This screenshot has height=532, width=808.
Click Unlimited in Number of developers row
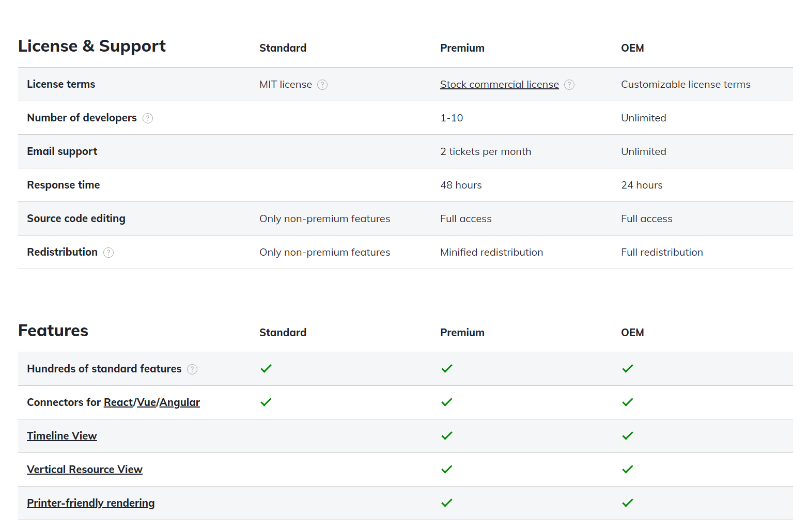pyautogui.click(x=644, y=118)
